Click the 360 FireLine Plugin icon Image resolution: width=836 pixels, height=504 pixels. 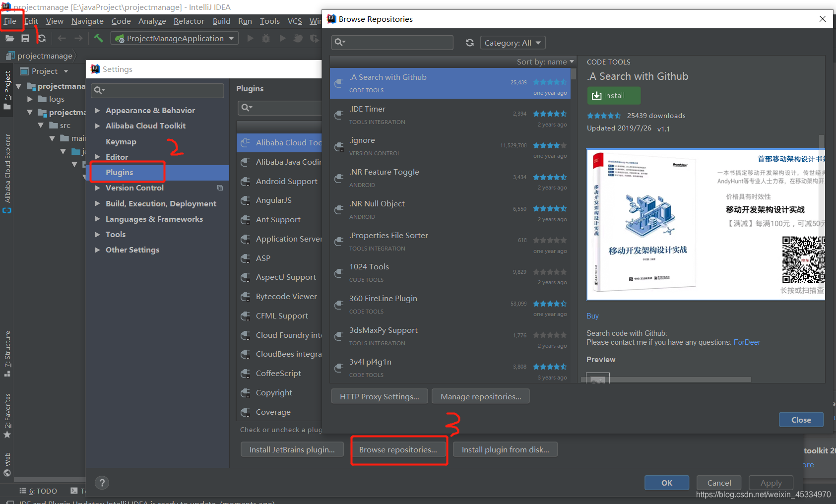click(x=339, y=305)
